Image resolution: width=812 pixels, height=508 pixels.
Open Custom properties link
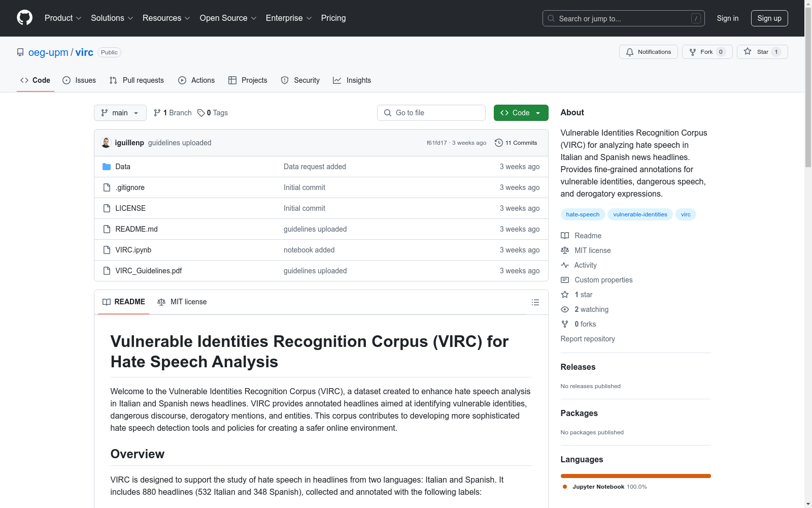tap(596, 280)
